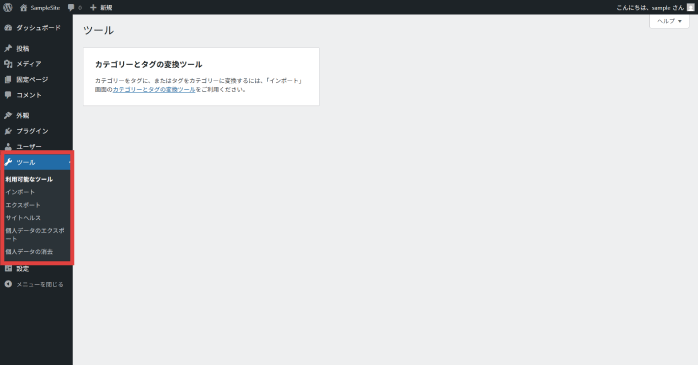Image resolution: width=698 pixels, height=365 pixels.
Task: Click the SampleSite site name link
Action: point(45,8)
